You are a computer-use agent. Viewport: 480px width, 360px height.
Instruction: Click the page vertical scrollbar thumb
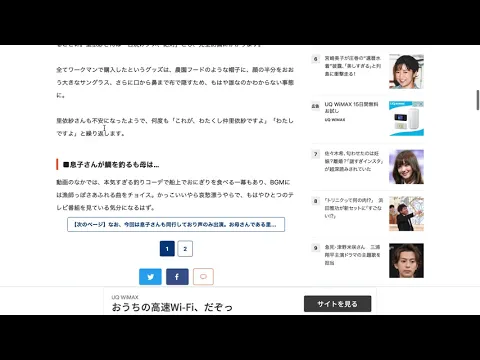point(478,100)
